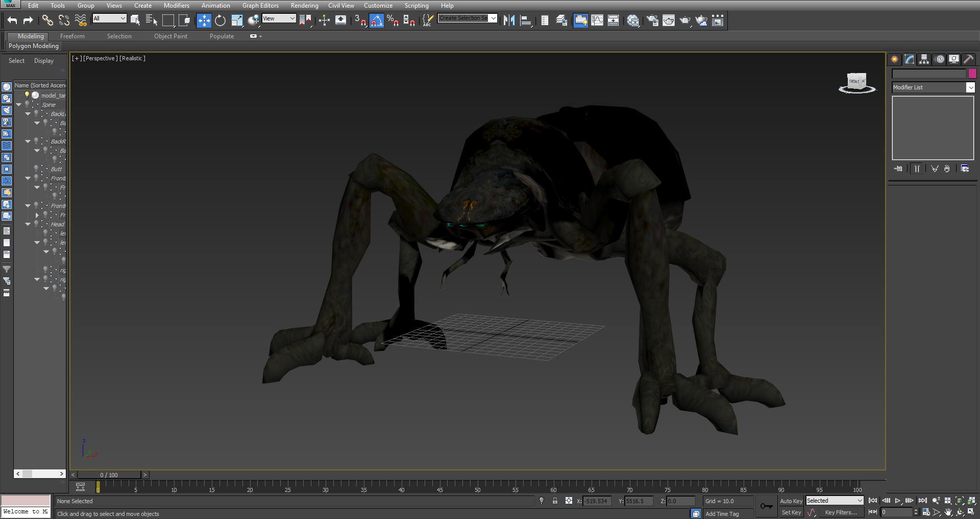The width and height of the screenshot is (980, 519).
Task: Click the Set Key button
Action: (791, 512)
